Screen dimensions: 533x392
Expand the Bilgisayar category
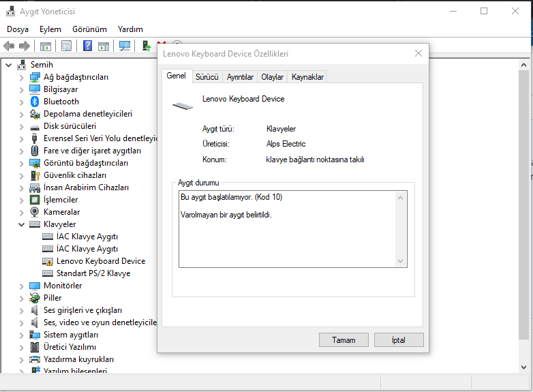(21, 90)
